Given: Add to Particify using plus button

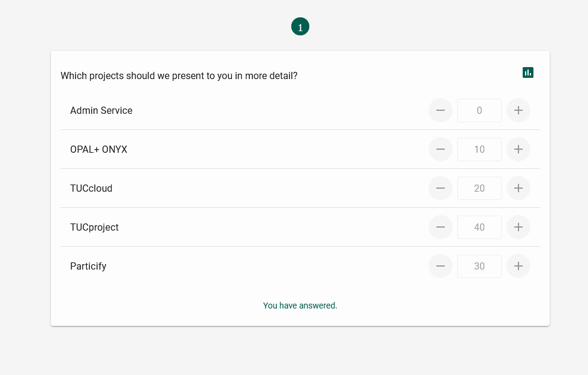Looking at the screenshot, I should coord(518,266).
